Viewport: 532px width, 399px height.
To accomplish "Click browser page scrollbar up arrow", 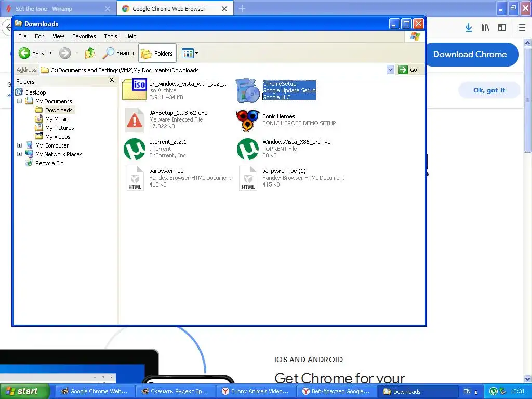I will tap(527, 43).
